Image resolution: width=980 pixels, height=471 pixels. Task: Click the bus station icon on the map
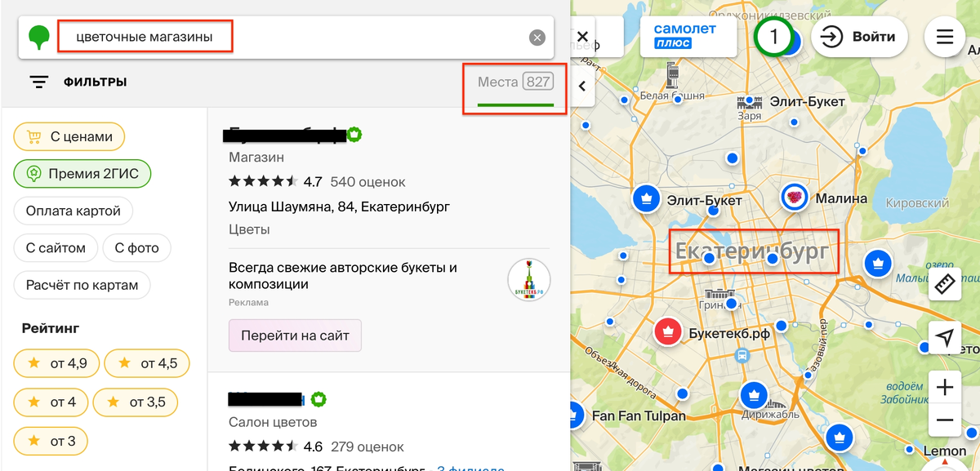[x=742, y=355]
